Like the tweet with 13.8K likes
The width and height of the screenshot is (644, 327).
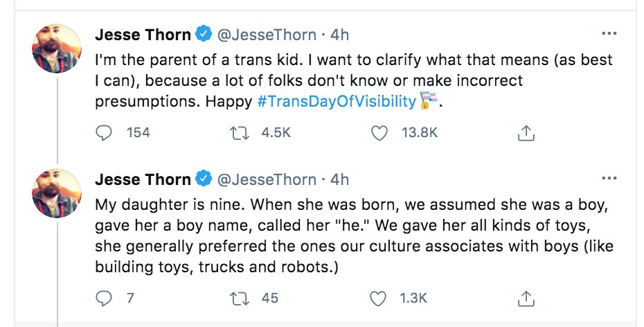(x=379, y=132)
